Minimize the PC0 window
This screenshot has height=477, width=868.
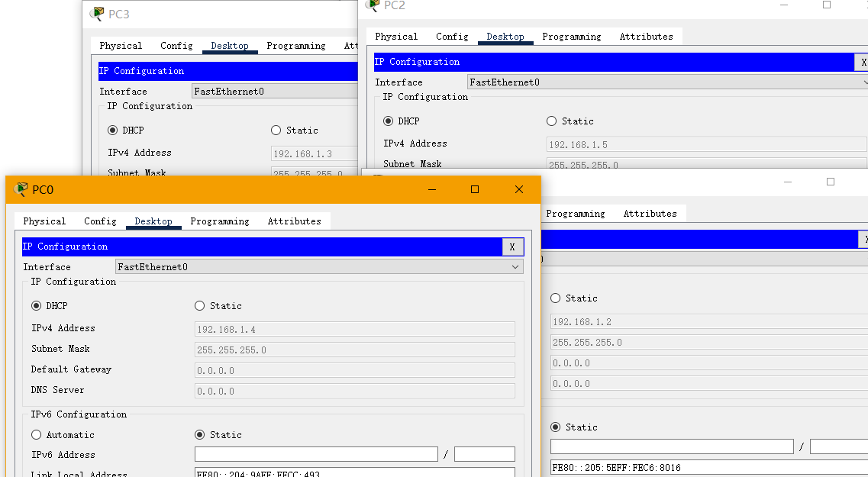coord(431,189)
